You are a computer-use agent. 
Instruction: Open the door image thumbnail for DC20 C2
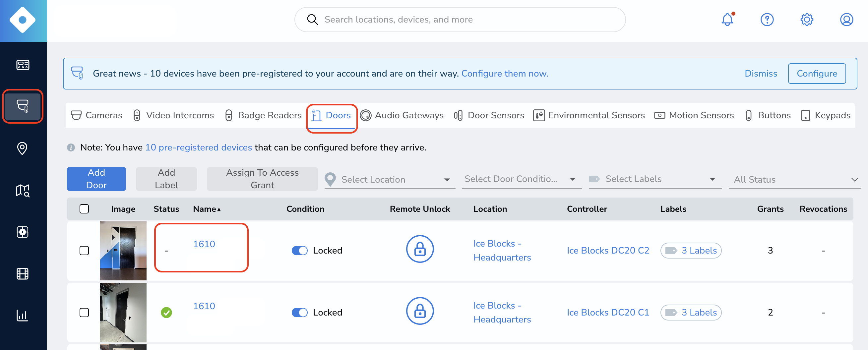(x=123, y=251)
